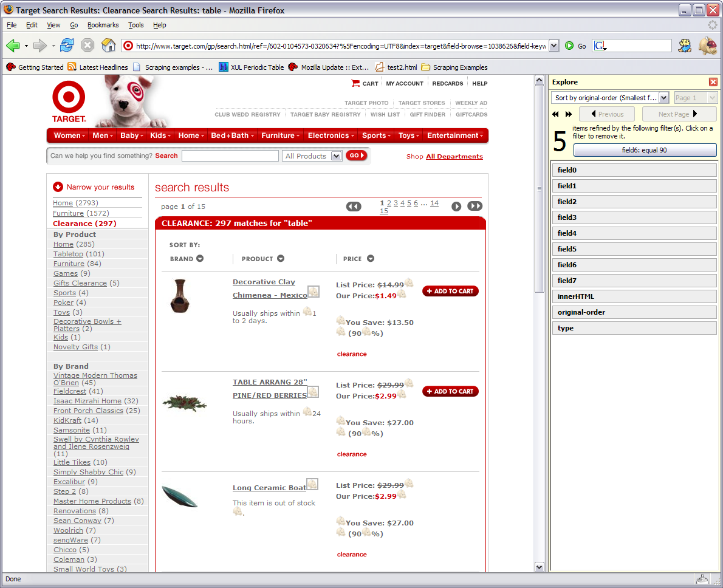Expand the field6 facet
This screenshot has width=723, height=588.
click(634, 265)
